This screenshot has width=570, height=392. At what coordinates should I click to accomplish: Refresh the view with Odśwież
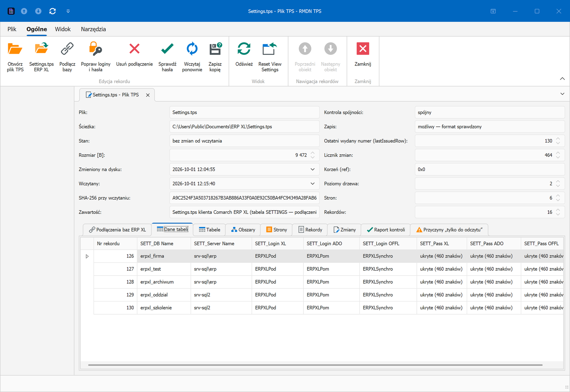[x=244, y=57]
